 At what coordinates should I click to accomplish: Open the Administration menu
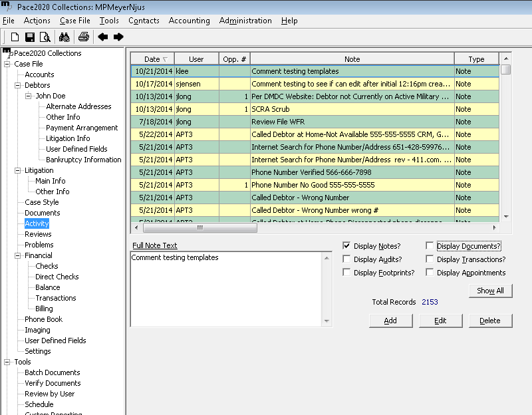pos(245,21)
